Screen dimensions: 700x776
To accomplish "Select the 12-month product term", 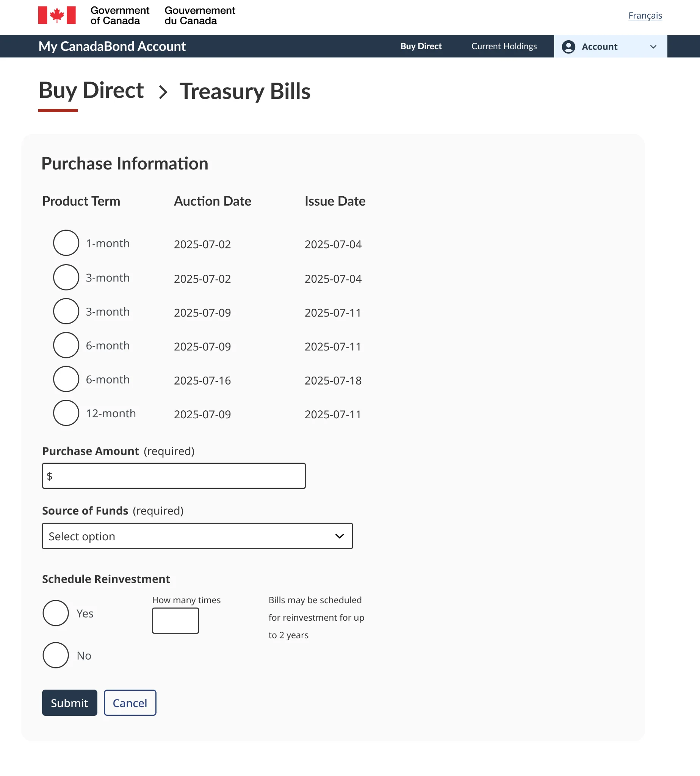I will pyautogui.click(x=66, y=413).
